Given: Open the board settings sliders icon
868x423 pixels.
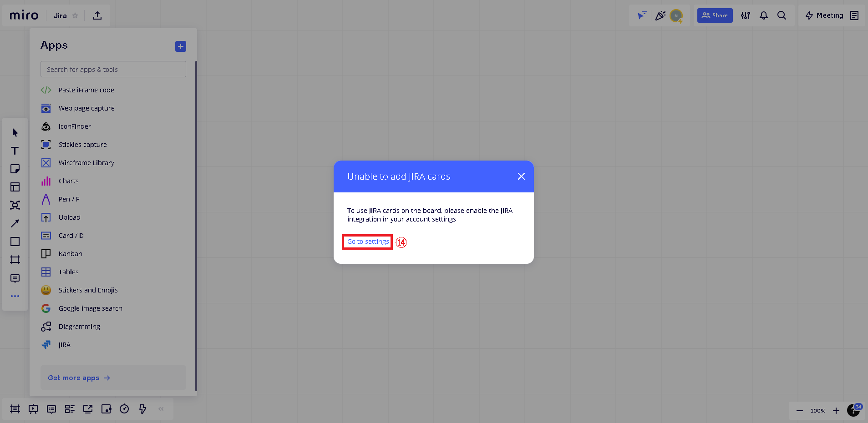Looking at the screenshot, I should [x=745, y=15].
